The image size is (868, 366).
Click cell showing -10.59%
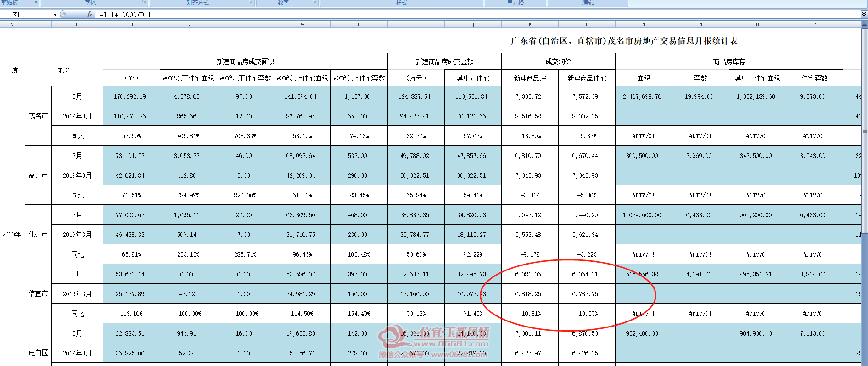[587, 314]
